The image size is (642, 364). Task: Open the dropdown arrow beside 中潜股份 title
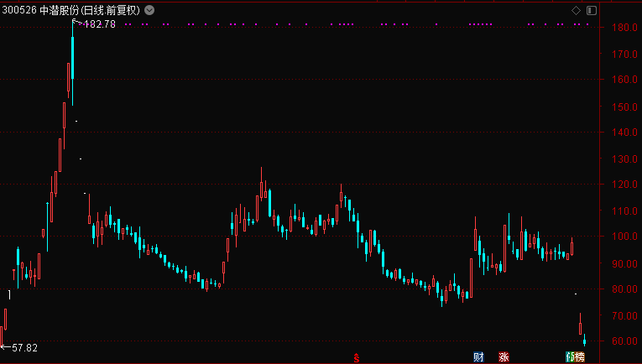click(149, 11)
